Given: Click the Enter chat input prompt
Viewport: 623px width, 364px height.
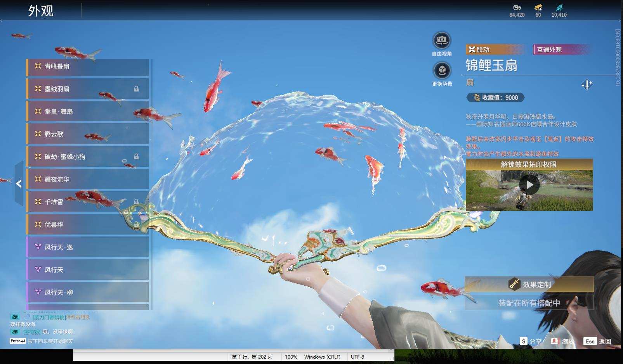Looking at the screenshot, I should [42, 341].
